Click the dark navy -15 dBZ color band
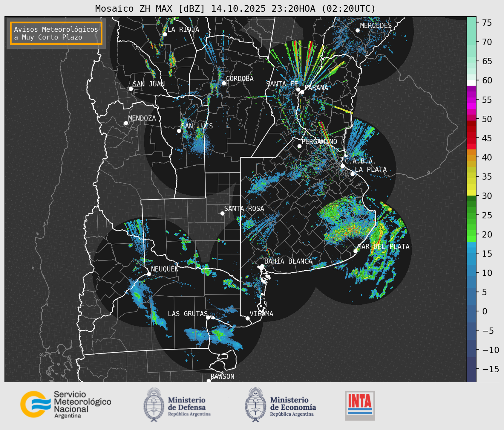The height and width of the screenshot is (430, 504). click(471, 369)
